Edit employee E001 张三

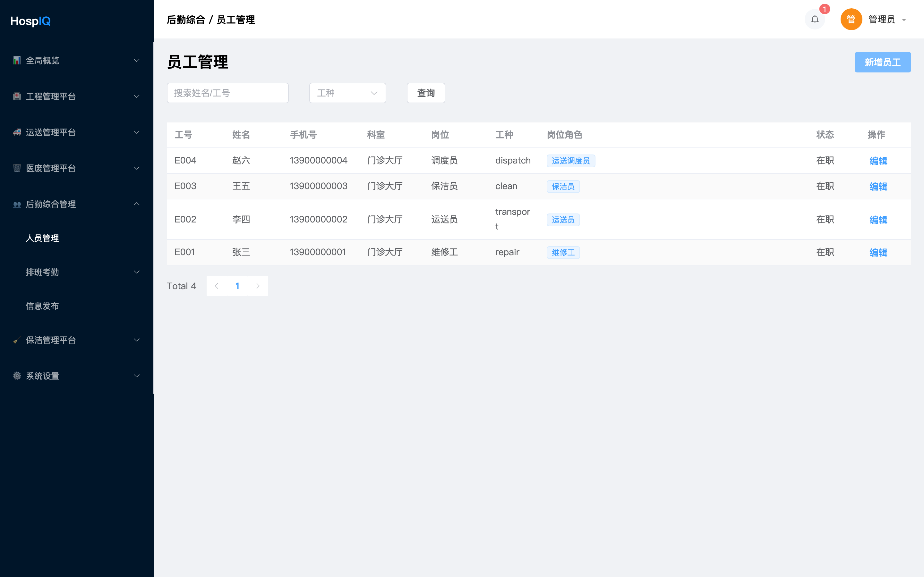pos(878,252)
